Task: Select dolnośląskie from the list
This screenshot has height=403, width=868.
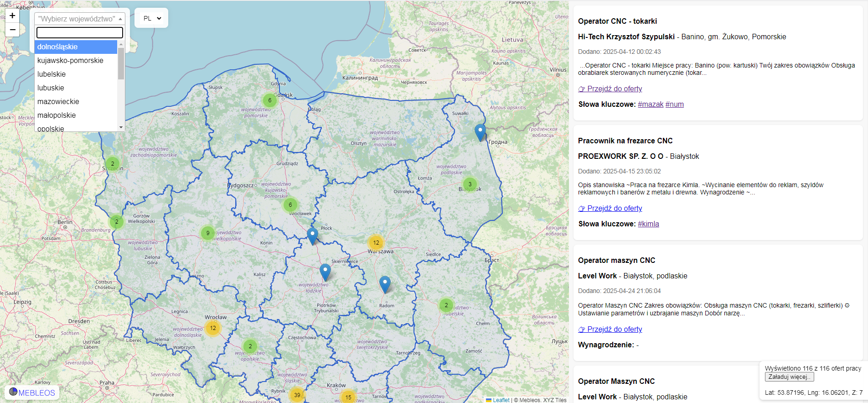Action: (76, 47)
